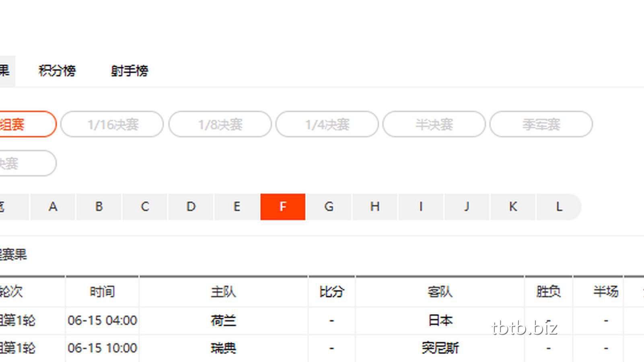Switch to group D tab
Image resolution: width=644 pixels, height=362 pixels.
(191, 207)
